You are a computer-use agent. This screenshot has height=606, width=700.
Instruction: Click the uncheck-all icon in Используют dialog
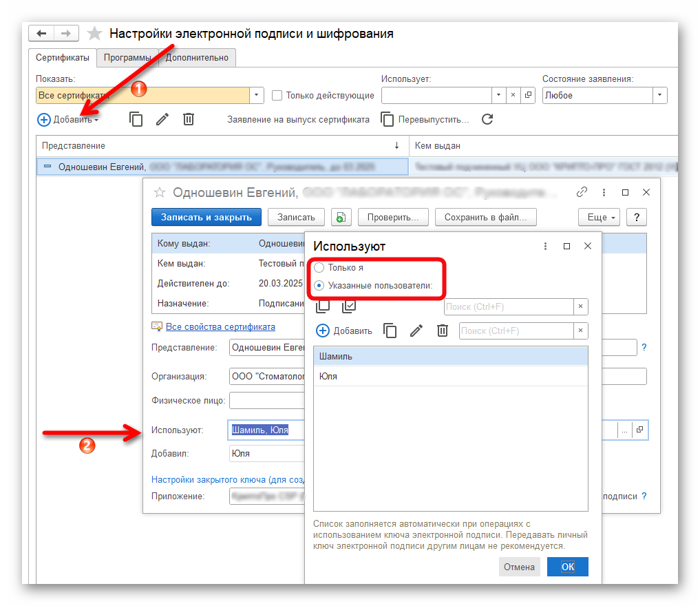(323, 306)
